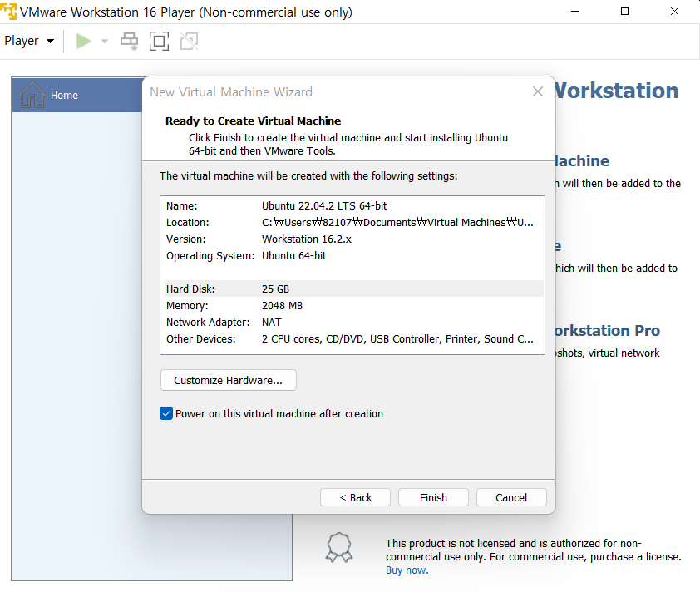Viewport: 700px width, 597px height.
Task: Click the license ribbon badge icon
Action: pos(339,547)
